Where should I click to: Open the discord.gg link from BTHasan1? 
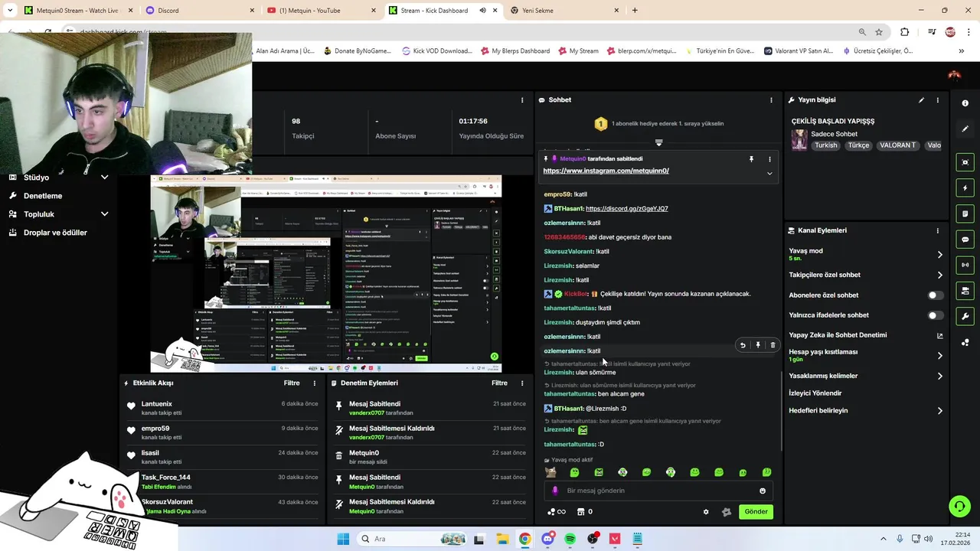click(626, 209)
